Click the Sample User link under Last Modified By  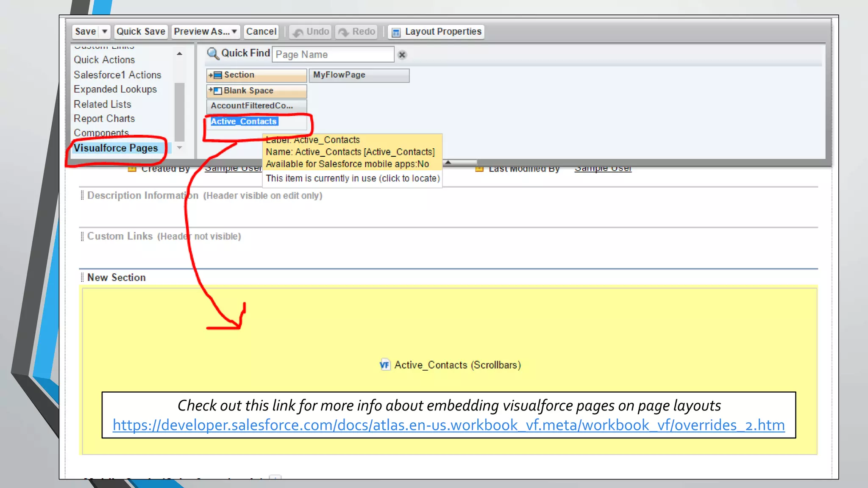pyautogui.click(x=603, y=169)
